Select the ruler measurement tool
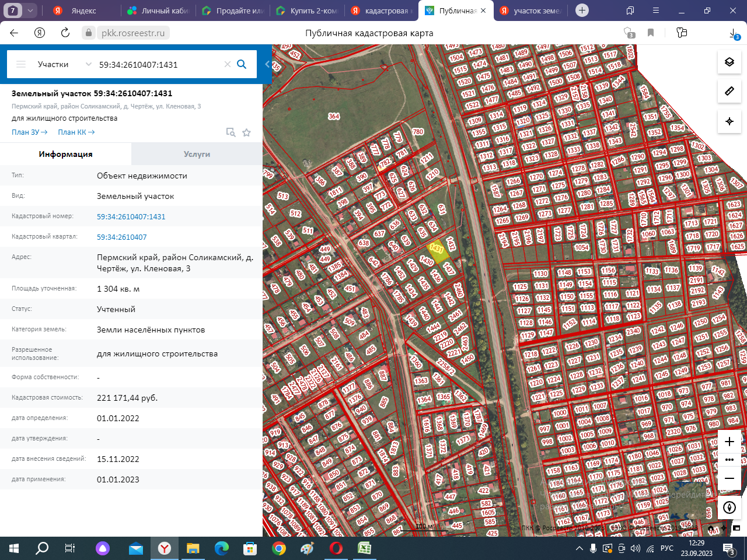Viewport: 747px width, 560px height. click(x=729, y=92)
